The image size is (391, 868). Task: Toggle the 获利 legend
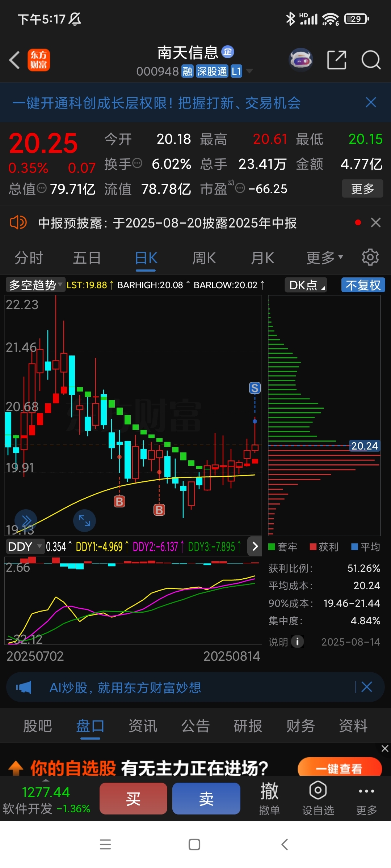point(324,547)
